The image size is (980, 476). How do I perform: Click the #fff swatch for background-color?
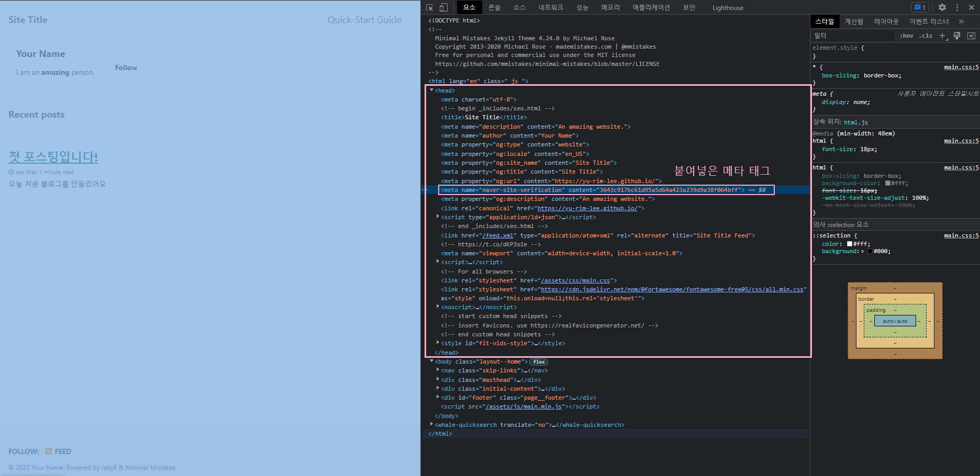tap(888, 183)
